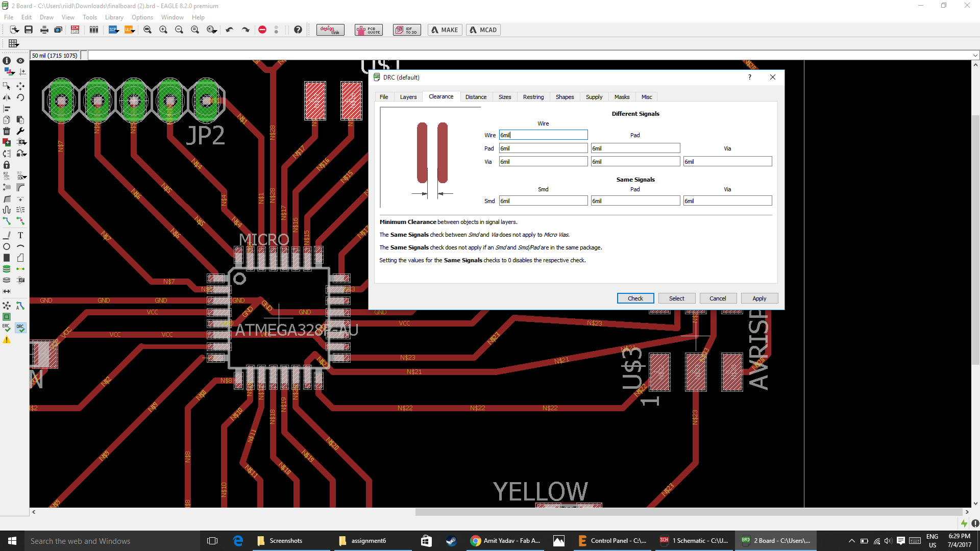Run the ERC check tool
980x551 pixels.
click(x=7, y=328)
